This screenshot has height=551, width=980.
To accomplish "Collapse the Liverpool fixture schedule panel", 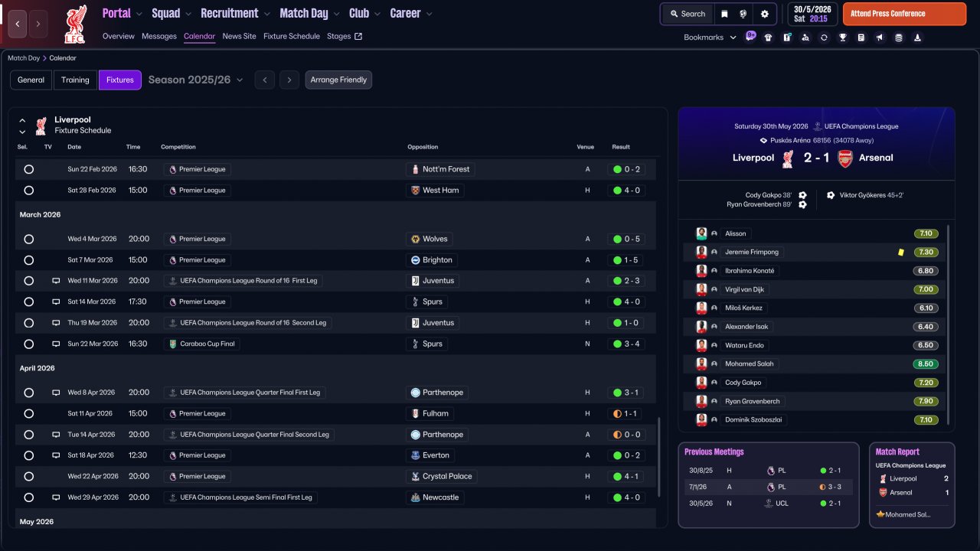I will click(x=22, y=120).
